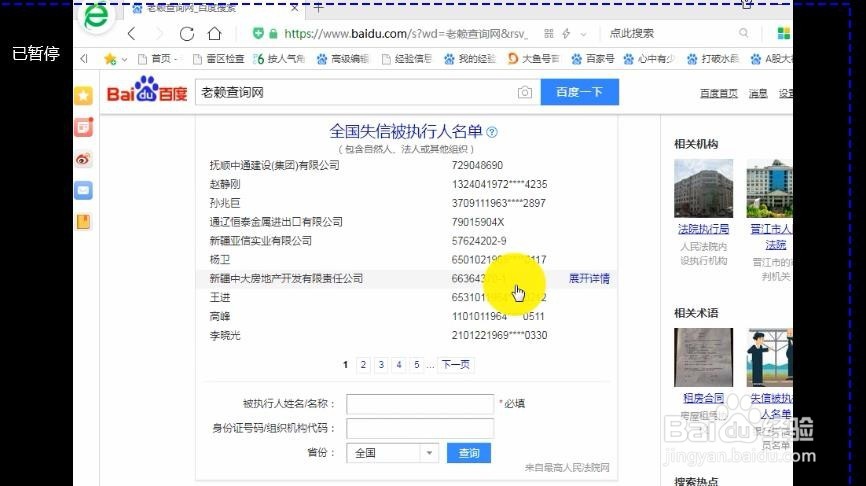The image size is (866, 486).
Task: Select row 通辽恒泰金属进出口有限公司
Action: pyautogui.click(x=406, y=222)
